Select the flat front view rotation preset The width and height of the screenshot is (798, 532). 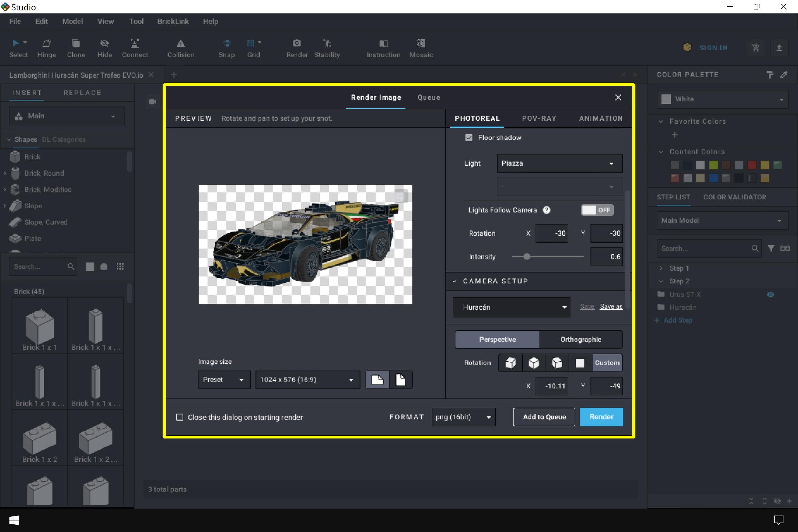pos(580,363)
